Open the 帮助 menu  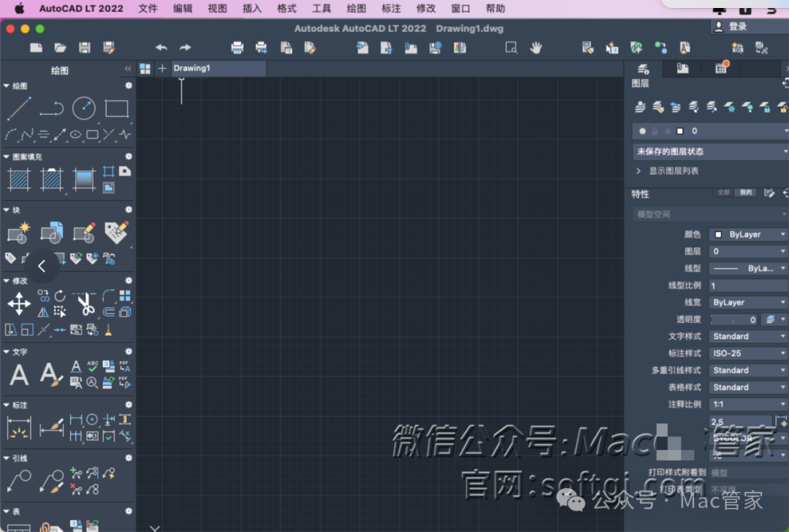pos(495,9)
